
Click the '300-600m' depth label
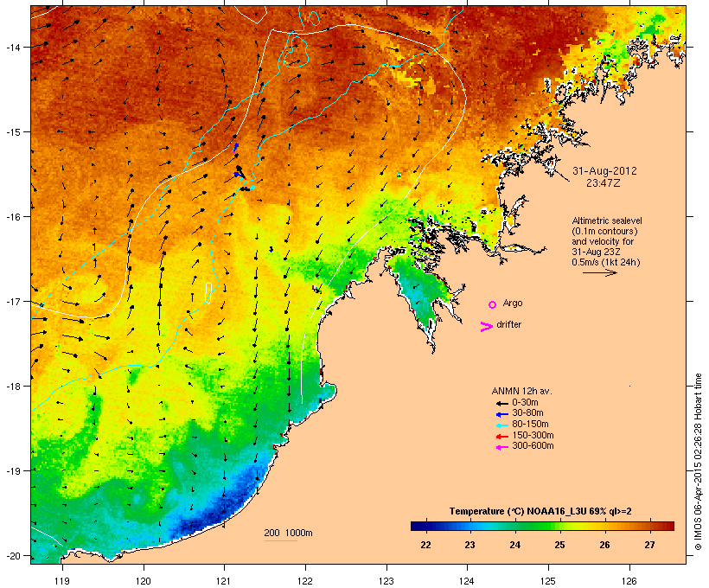click(533, 446)
